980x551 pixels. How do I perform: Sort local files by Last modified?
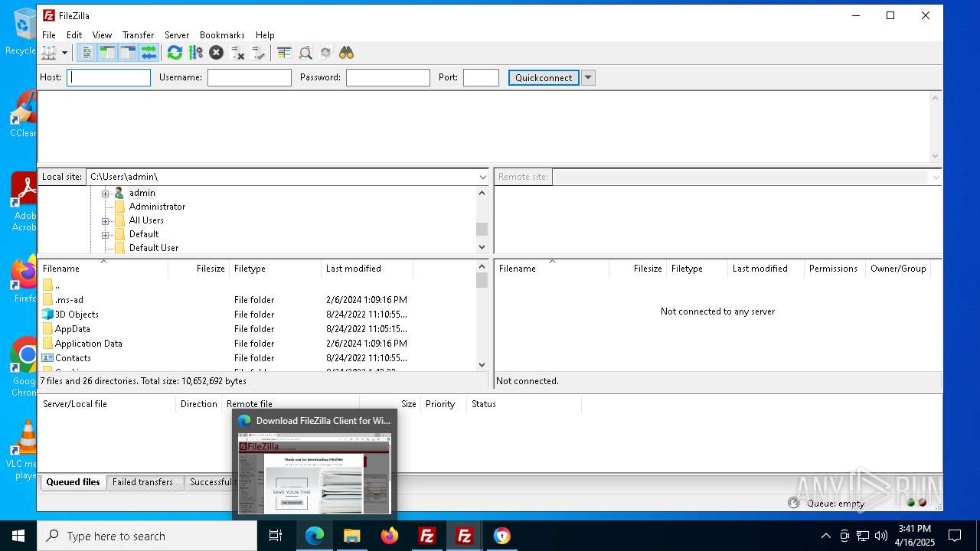[x=367, y=269]
